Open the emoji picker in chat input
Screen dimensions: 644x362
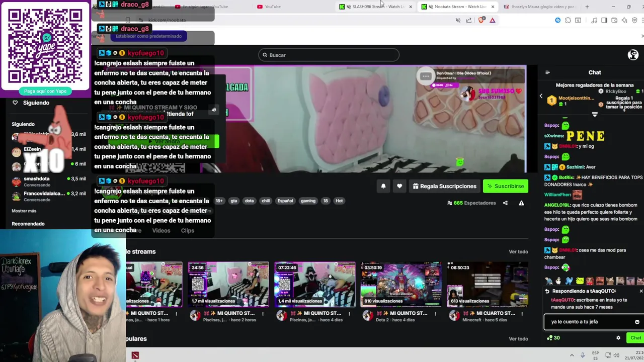637,322
